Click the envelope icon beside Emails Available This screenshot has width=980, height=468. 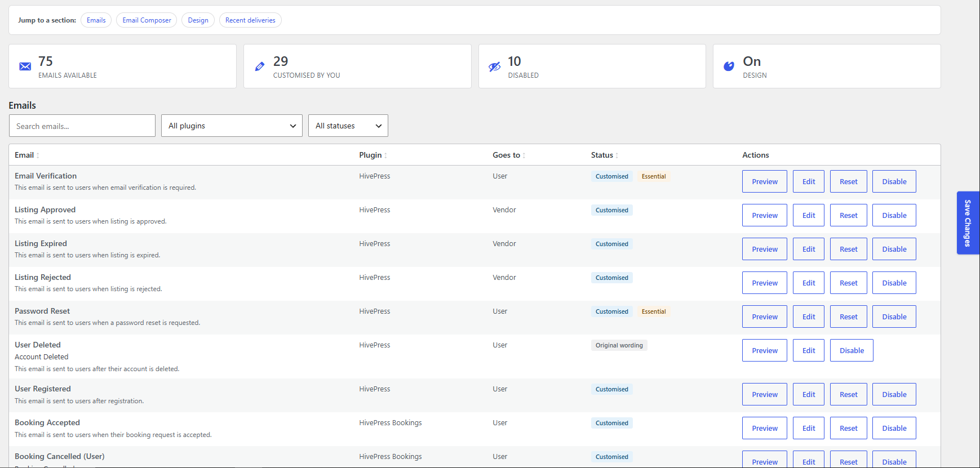coord(25,66)
